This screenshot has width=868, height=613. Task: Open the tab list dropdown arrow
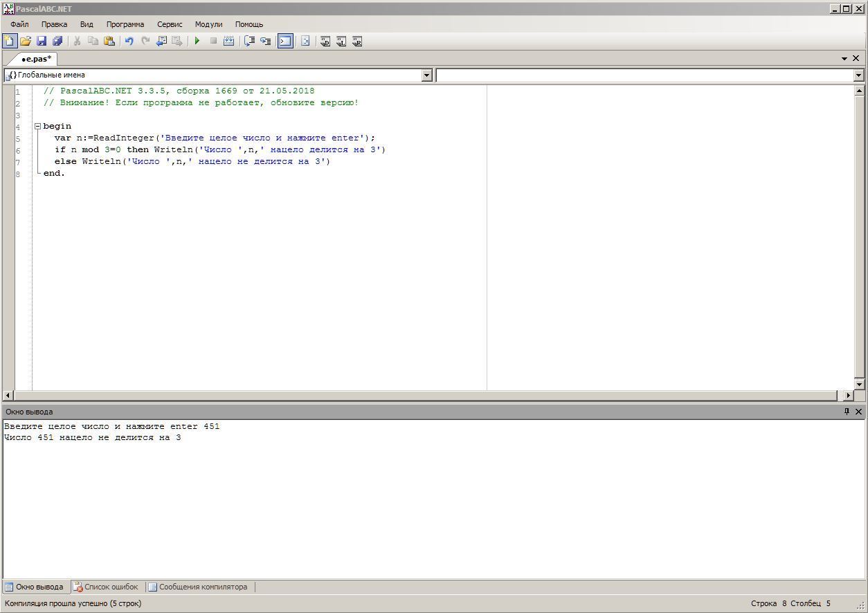[x=844, y=59]
